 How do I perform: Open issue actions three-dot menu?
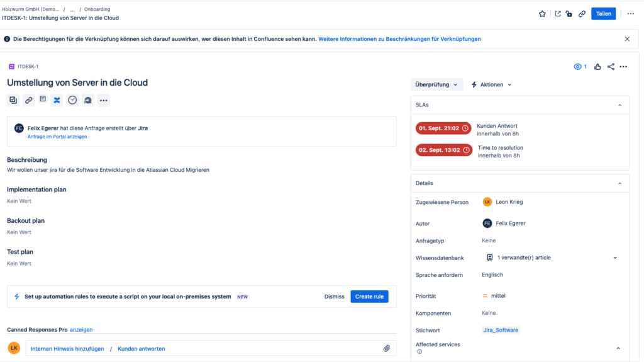623,67
